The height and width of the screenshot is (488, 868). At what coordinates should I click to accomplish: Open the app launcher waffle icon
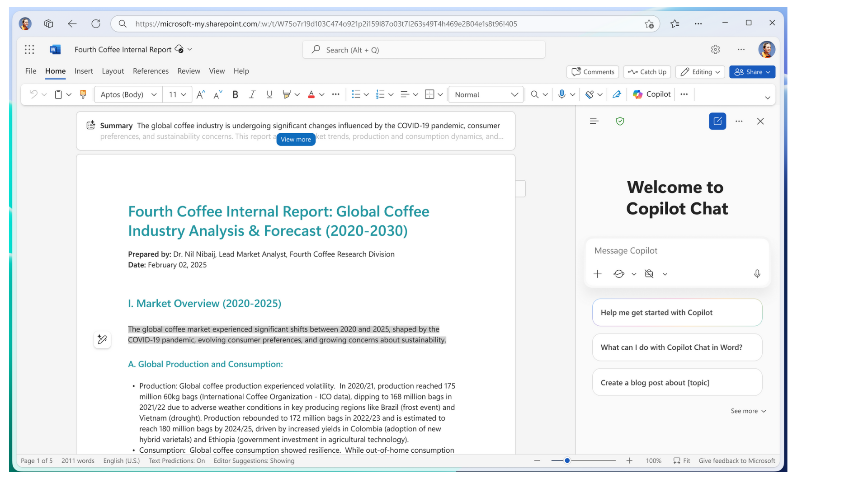[29, 50]
